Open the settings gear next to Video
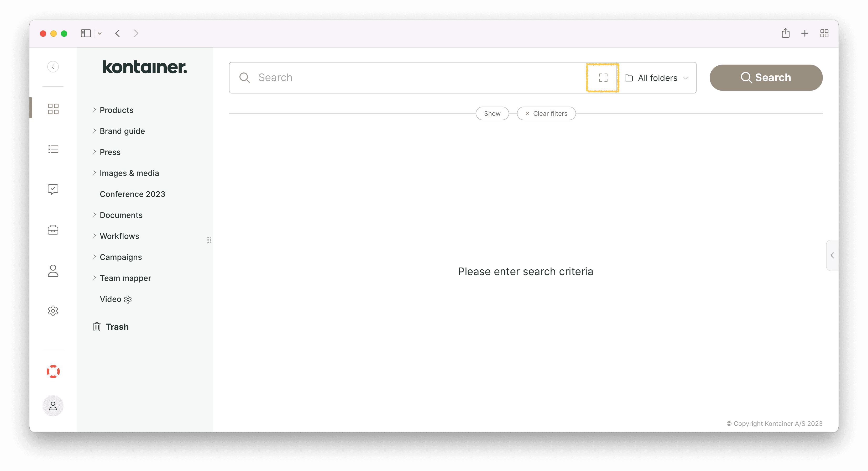Screen dimensions: 868x471 [x=128, y=300]
